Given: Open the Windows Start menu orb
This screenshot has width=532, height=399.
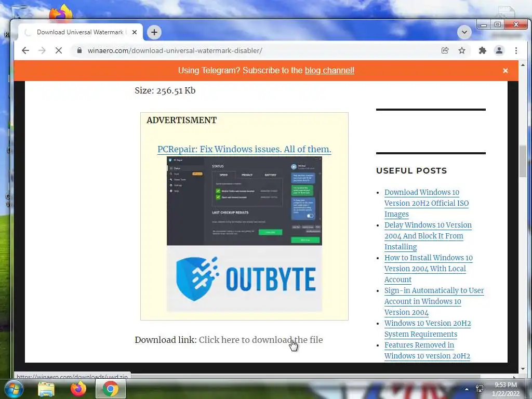Looking at the screenshot, I should tap(14, 389).
